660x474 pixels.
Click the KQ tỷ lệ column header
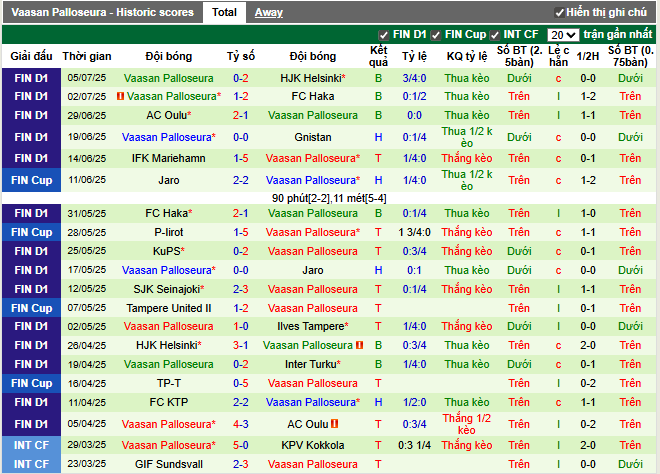click(x=467, y=56)
